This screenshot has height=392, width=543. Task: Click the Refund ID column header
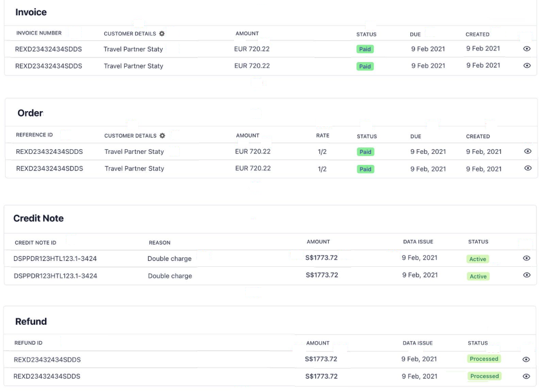(28, 343)
